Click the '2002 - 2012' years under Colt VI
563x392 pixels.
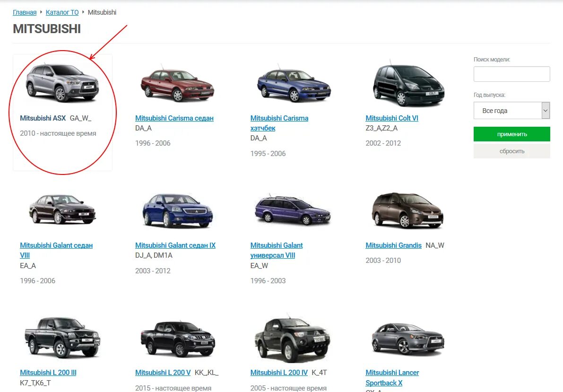[383, 143]
